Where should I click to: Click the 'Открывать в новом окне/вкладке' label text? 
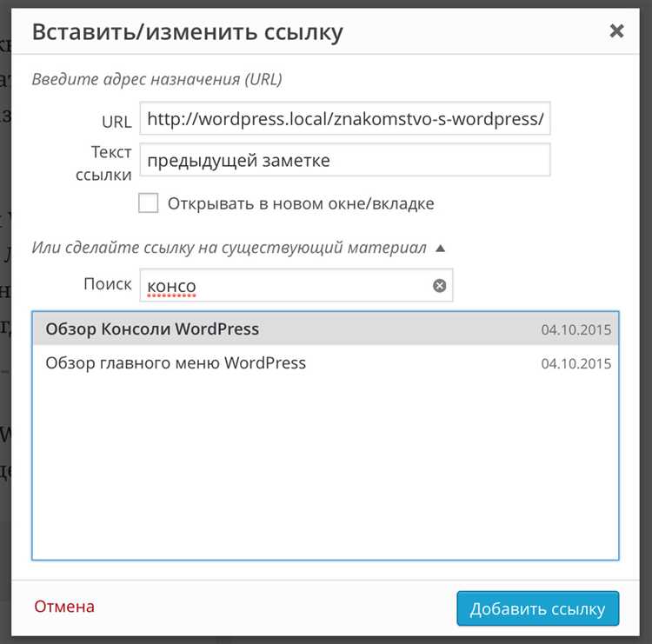[301, 204]
